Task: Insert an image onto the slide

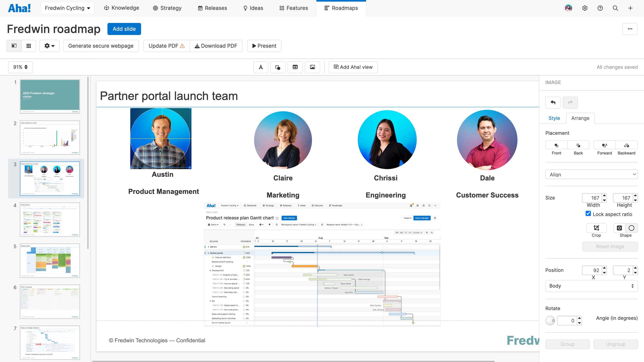Action: tap(313, 67)
